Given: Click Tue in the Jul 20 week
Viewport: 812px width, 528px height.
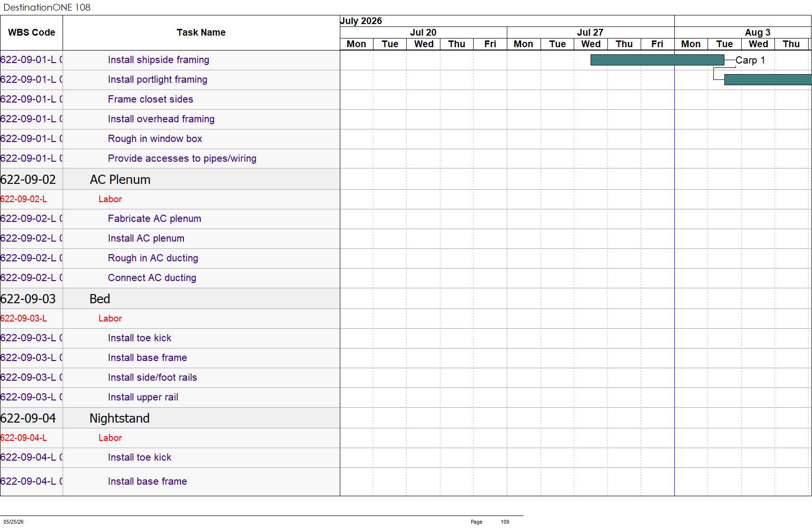Looking at the screenshot, I should tap(390, 44).
